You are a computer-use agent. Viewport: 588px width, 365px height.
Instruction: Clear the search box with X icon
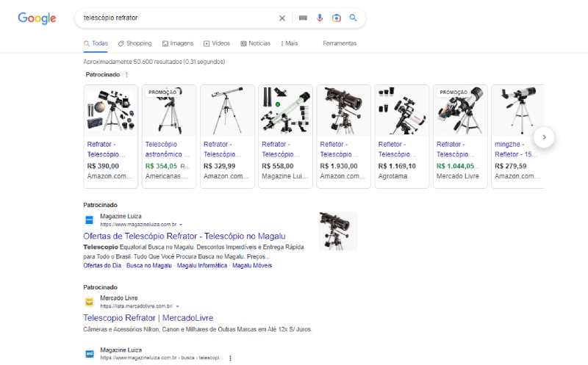point(282,18)
